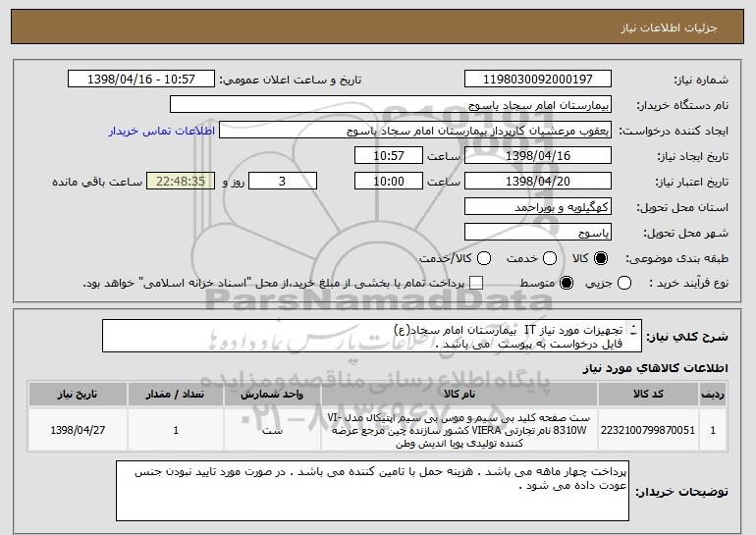
Task: Select the متوسط purchase type radio
Action: click(567, 283)
